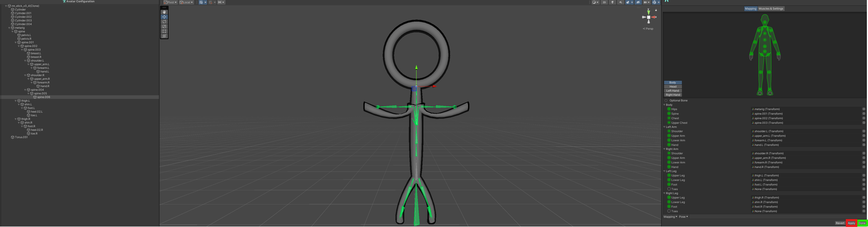Click the Apply button
Screen dimensions: 868x227
point(851,223)
